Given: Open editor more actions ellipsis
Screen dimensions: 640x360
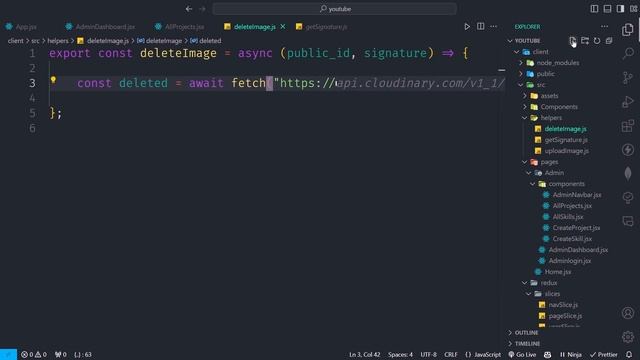Looking at the screenshot, I should coord(493,27).
